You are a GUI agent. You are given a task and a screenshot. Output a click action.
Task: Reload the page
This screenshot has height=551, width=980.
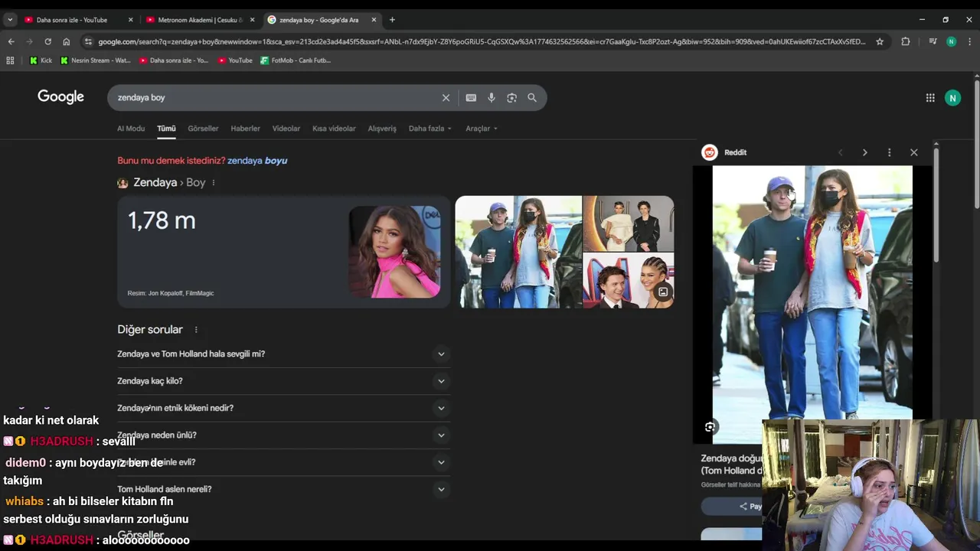[47, 41]
